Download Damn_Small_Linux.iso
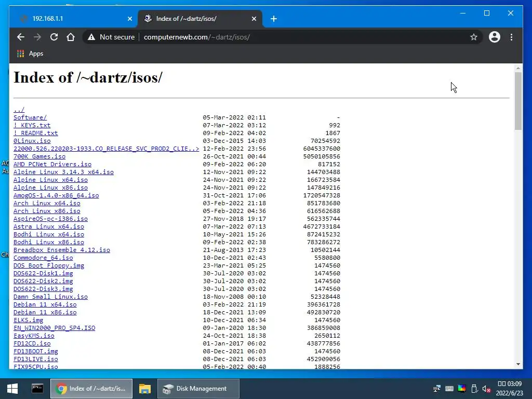This screenshot has width=532, height=399. coord(50,297)
